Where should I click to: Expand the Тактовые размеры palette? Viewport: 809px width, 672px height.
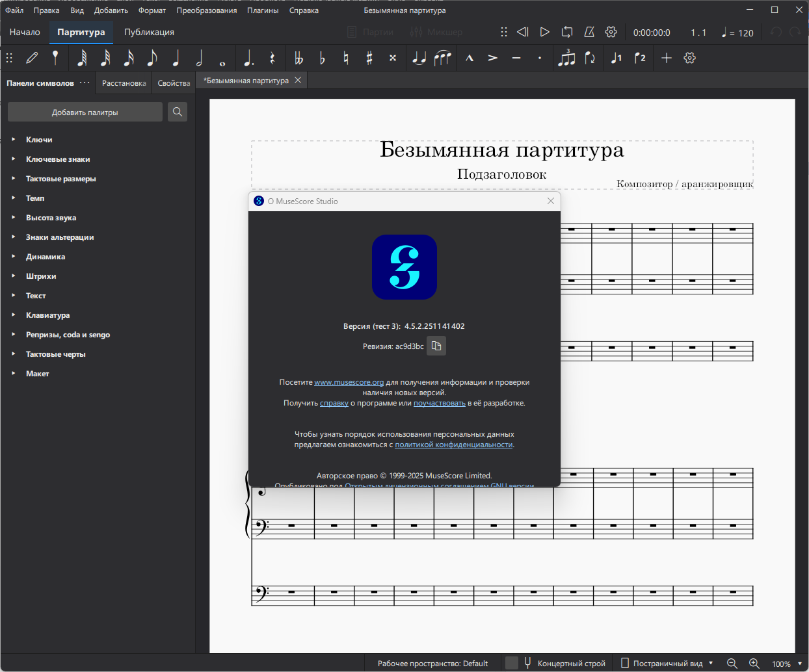[x=13, y=178]
